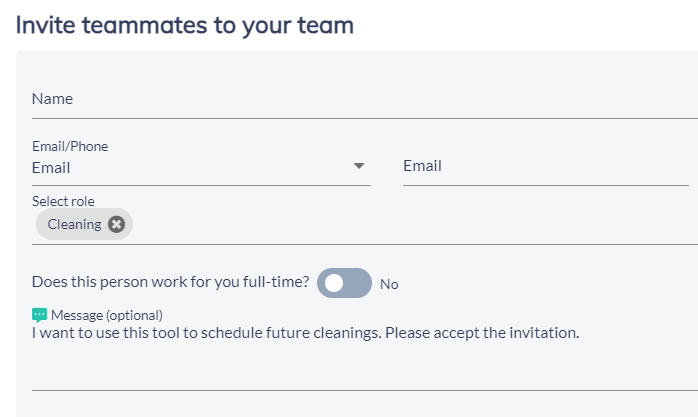The width and height of the screenshot is (698, 417).
Task: Click the green message bubble icon
Action: (x=39, y=315)
